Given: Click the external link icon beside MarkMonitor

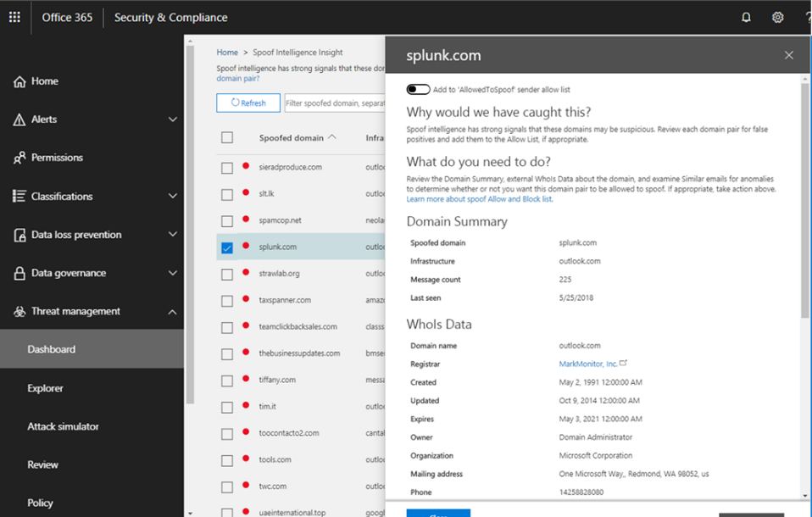Looking at the screenshot, I should (x=623, y=363).
